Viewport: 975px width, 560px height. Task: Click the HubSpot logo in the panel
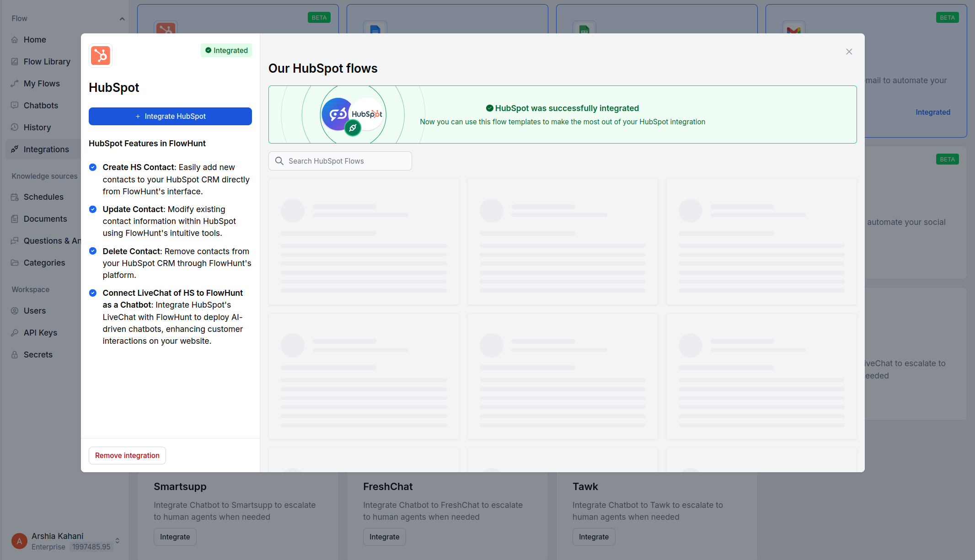100,55
